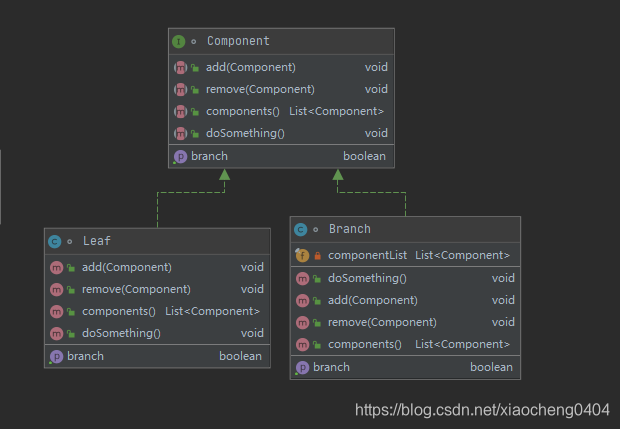This screenshot has width=620, height=429.
Task: Select components() in the Leaf node
Action: pos(119,312)
